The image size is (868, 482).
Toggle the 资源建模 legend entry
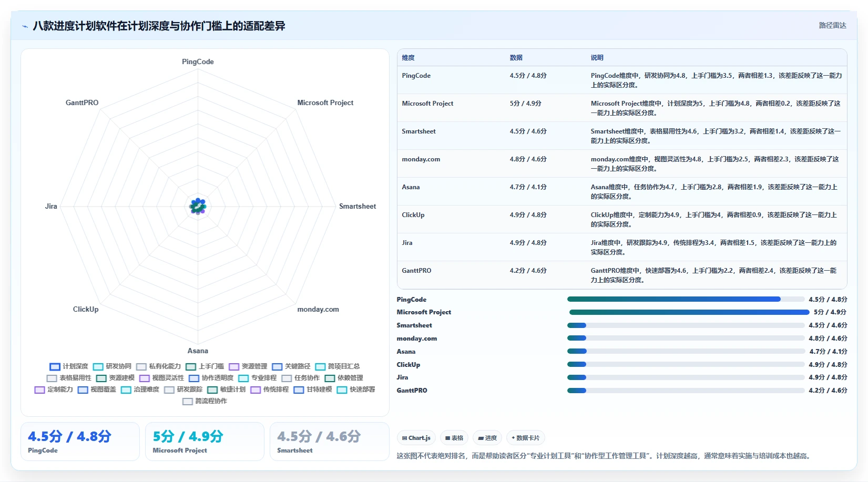(x=115, y=378)
